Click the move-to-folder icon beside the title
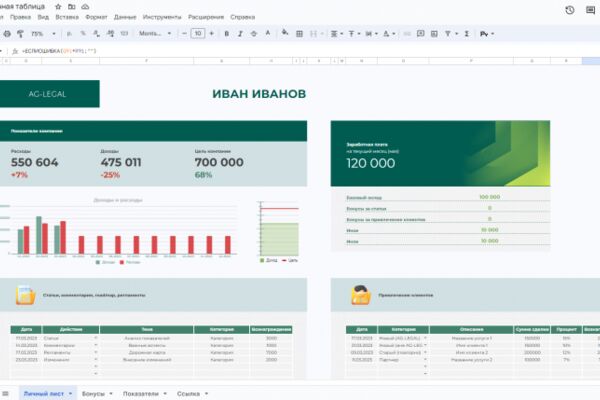The height and width of the screenshot is (400, 600). click(x=72, y=7)
